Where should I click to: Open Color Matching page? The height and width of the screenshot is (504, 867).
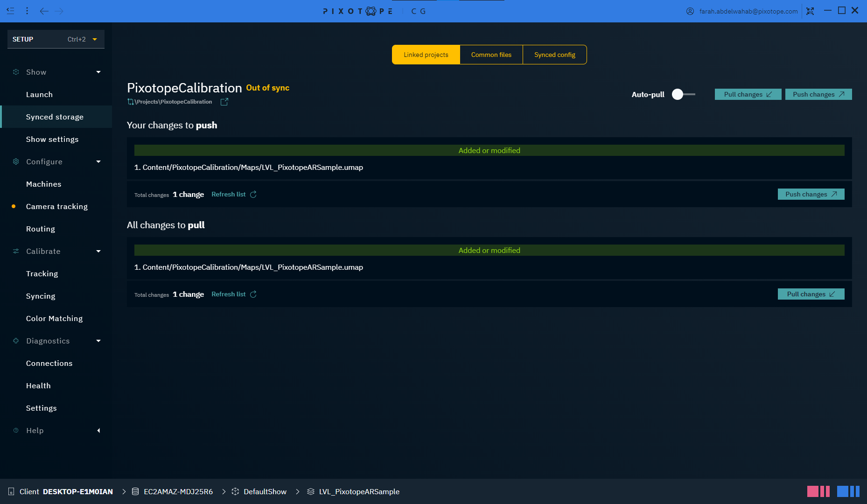(x=56, y=318)
